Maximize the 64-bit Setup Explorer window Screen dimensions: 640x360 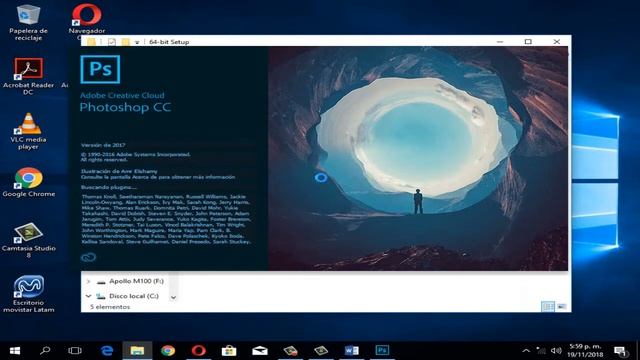click(x=528, y=42)
